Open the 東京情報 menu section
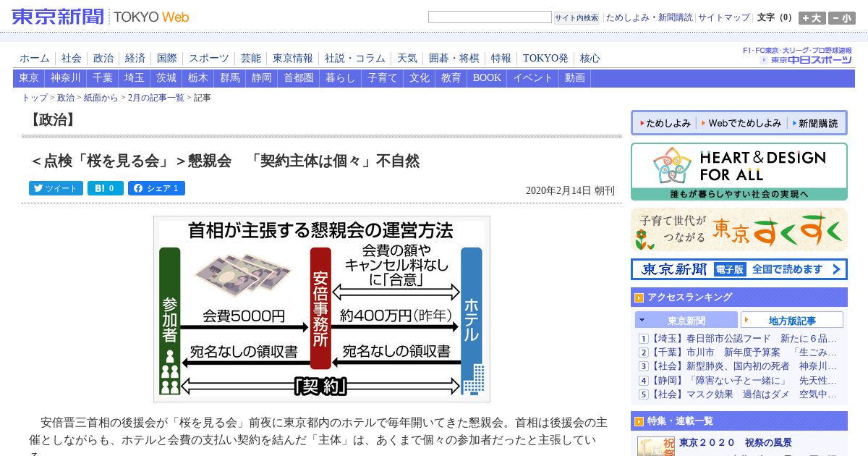The width and height of the screenshot is (868, 456). coord(293,59)
